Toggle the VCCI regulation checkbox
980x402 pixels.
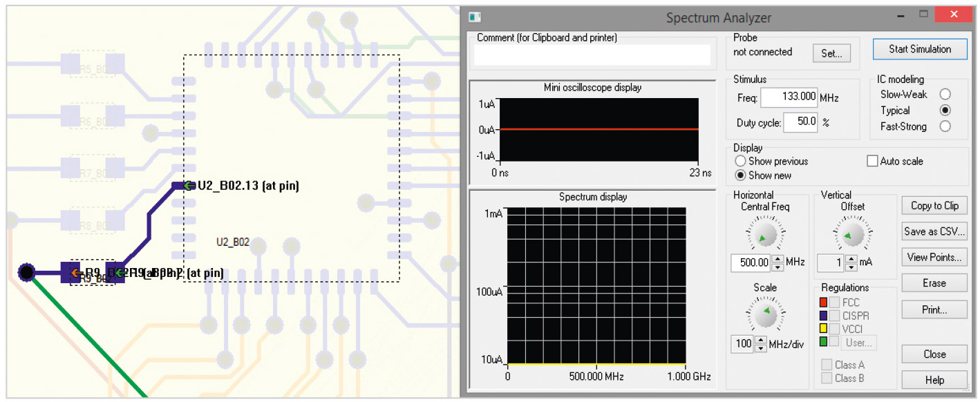point(835,329)
